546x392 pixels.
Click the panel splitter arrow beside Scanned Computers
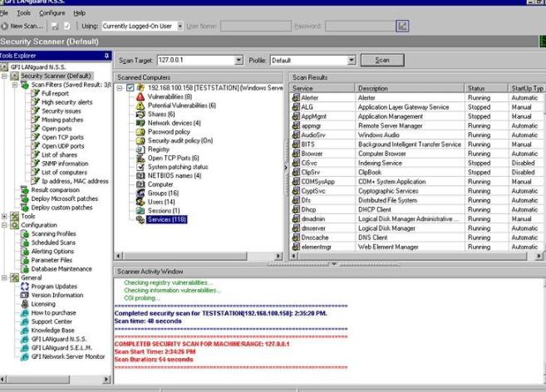pyautogui.click(x=286, y=168)
